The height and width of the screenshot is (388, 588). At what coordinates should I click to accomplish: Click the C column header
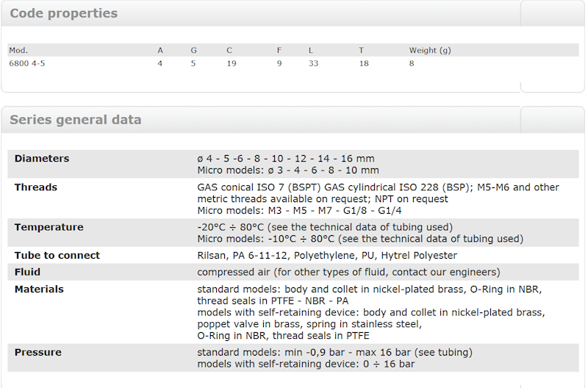(229, 50)
